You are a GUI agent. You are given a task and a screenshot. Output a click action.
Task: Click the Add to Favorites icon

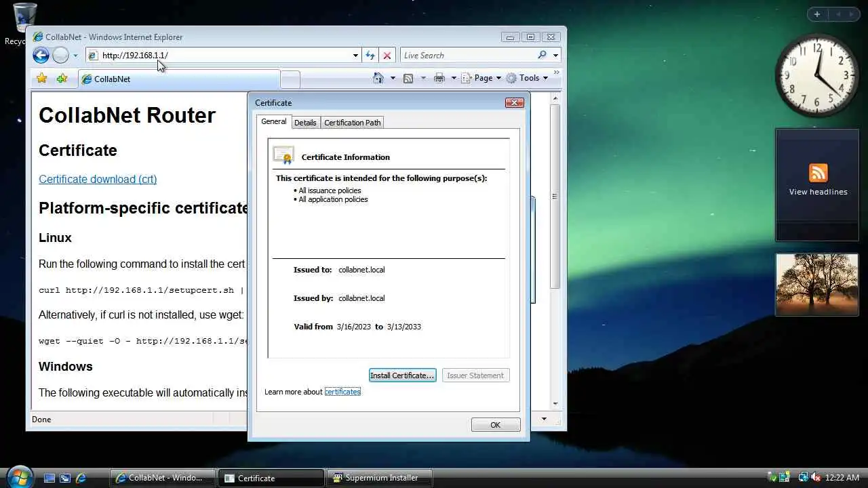point(62,79)
